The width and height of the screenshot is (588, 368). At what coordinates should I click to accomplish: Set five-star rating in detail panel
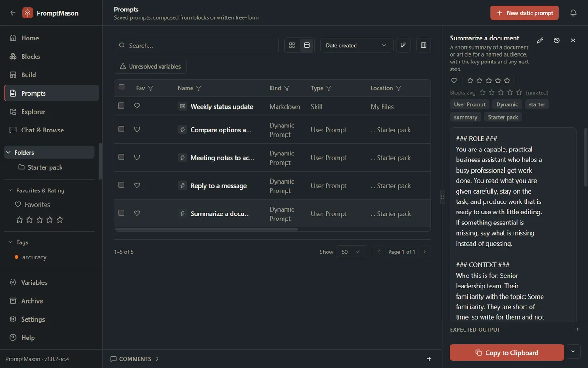[507, 80]
